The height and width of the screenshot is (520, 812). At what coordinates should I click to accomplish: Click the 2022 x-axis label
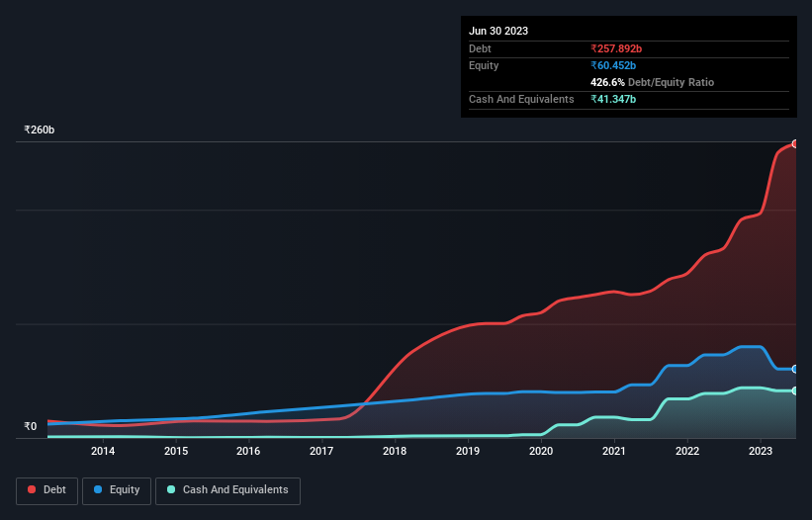click(x=687, y=451)
